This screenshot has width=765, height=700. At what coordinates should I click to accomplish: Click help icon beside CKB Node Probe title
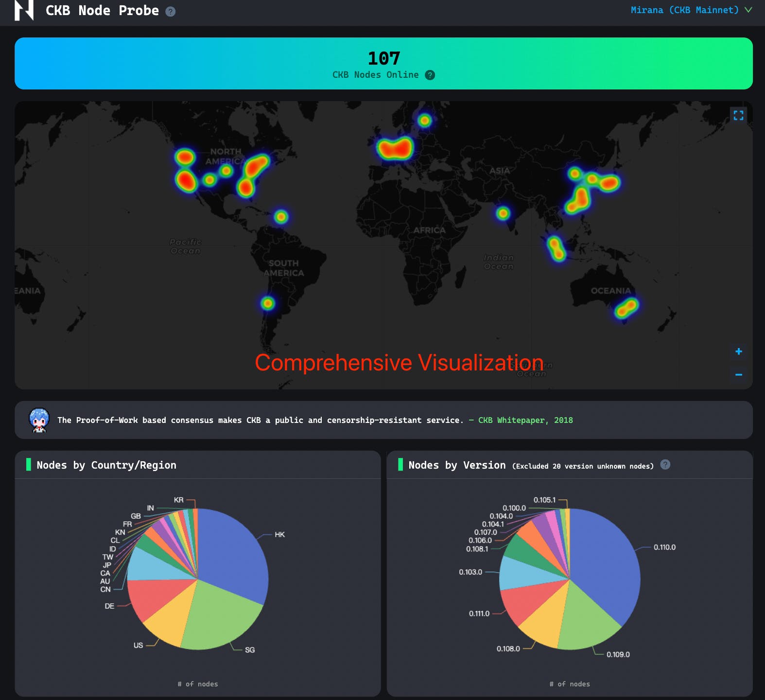tap(170, 12)
